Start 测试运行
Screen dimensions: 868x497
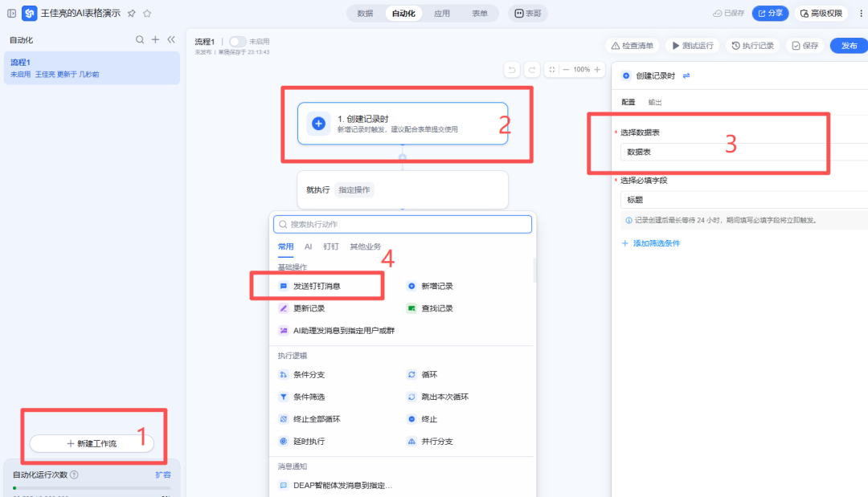click(x=693, y=46)
